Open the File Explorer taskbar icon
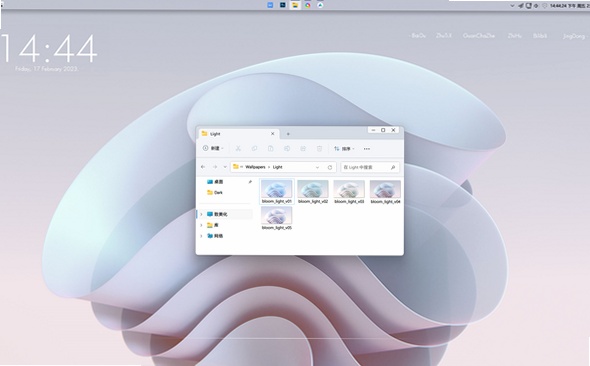 296,5
